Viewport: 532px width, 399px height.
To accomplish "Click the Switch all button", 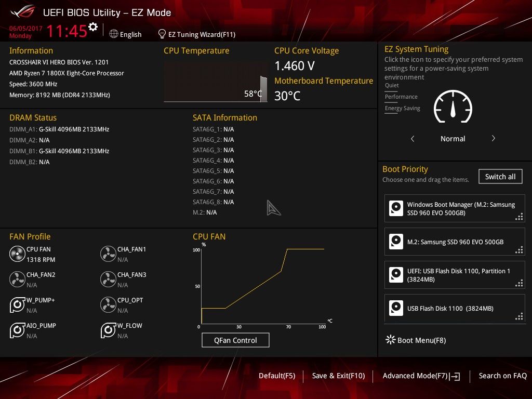I will (x=500, y=177).
